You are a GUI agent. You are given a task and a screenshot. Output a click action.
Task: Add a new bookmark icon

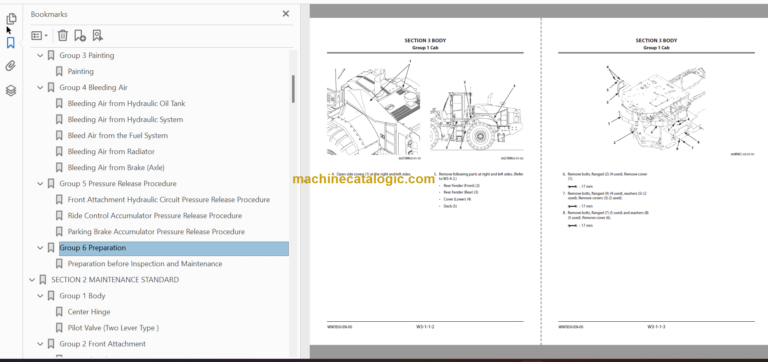coord(80,35)
